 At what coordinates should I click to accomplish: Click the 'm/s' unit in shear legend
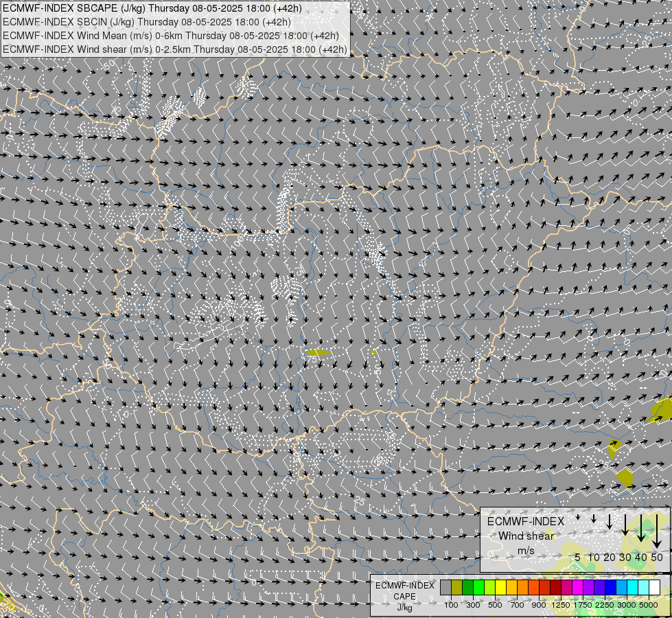(526, 551)
